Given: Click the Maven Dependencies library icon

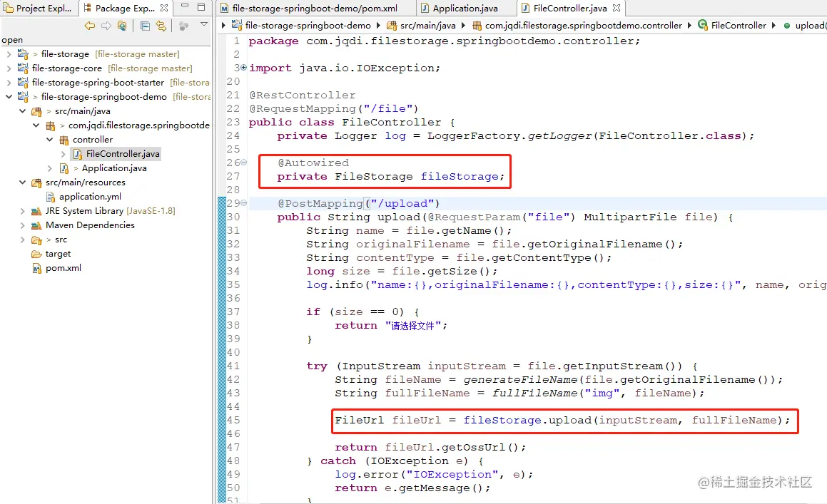Looking at the screenshot, I should tap(36, 225).
